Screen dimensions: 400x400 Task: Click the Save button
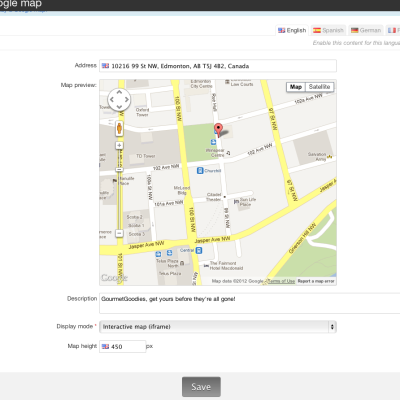pos(201,387)
